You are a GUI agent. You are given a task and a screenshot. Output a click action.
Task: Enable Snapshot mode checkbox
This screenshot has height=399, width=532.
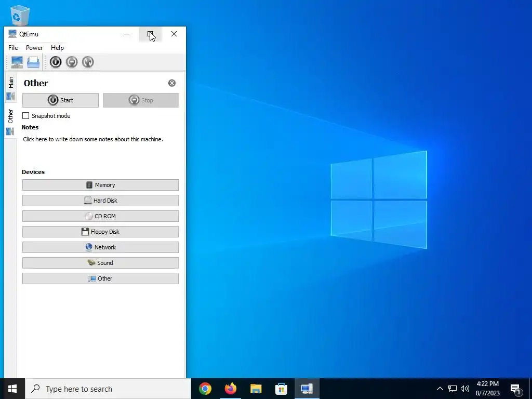pos(26,116)
